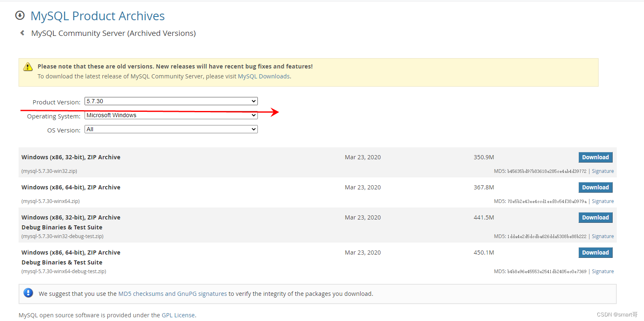Click the Windows (x86, 64-bit), ZIP Archive title in second row

71,187
